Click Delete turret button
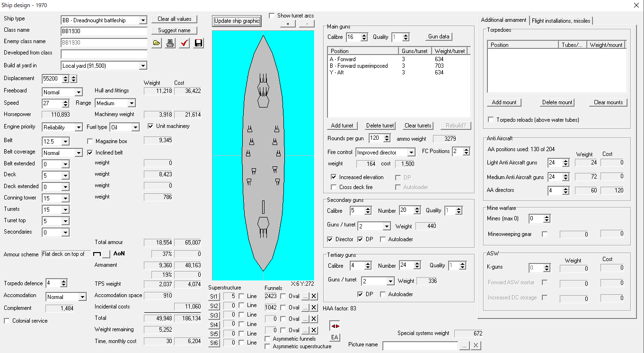Viewport: 644px width, 353px height. tap(380, 126)
